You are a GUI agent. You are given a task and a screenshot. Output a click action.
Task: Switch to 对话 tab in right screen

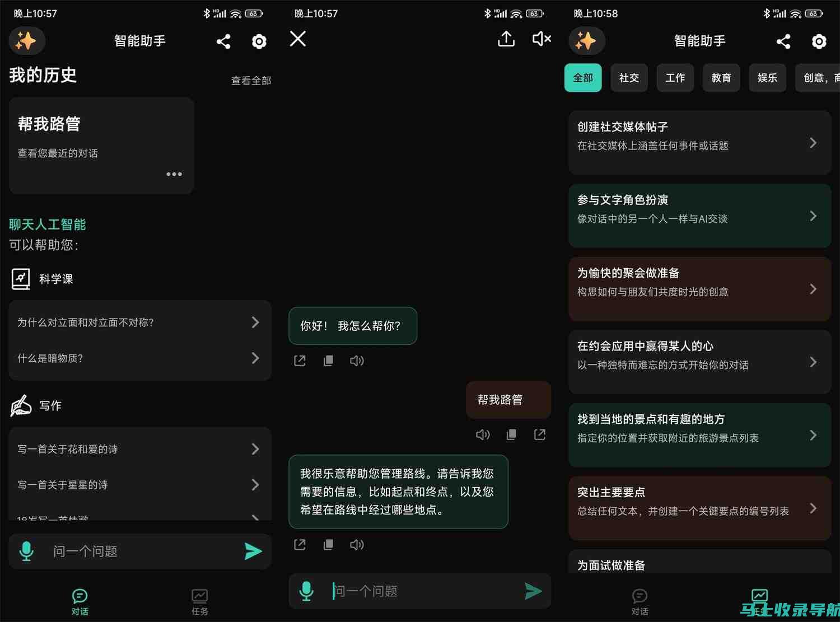tap(640, 602)
